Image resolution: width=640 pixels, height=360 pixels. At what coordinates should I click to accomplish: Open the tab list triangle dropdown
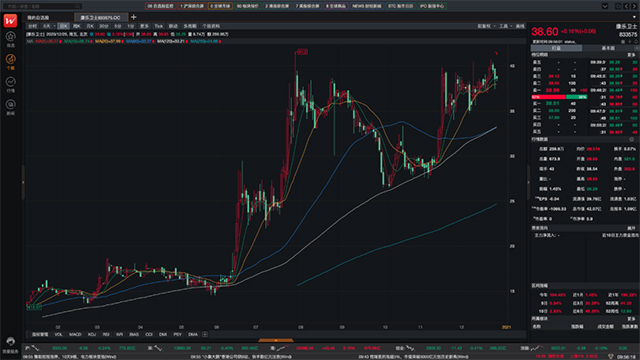pyautogui.click(x=634, y=17)
